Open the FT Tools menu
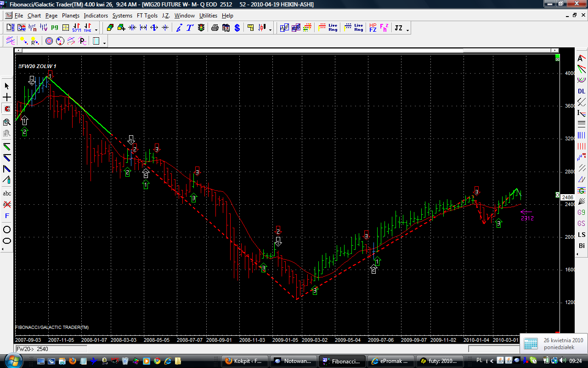588x368 pixels. 147,16
